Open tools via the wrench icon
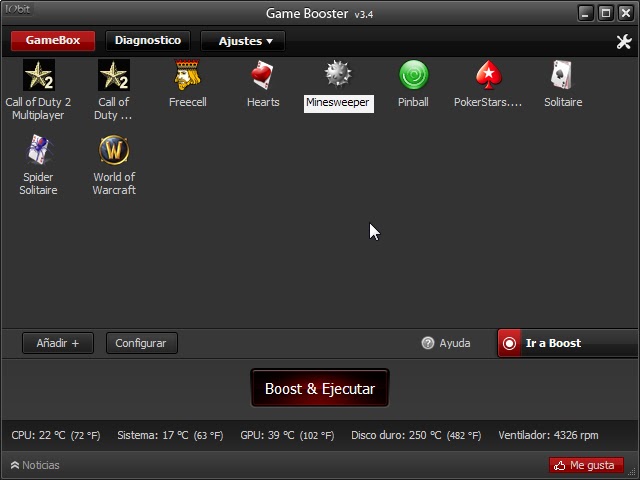The image size is (640, 480). [624, 41]
